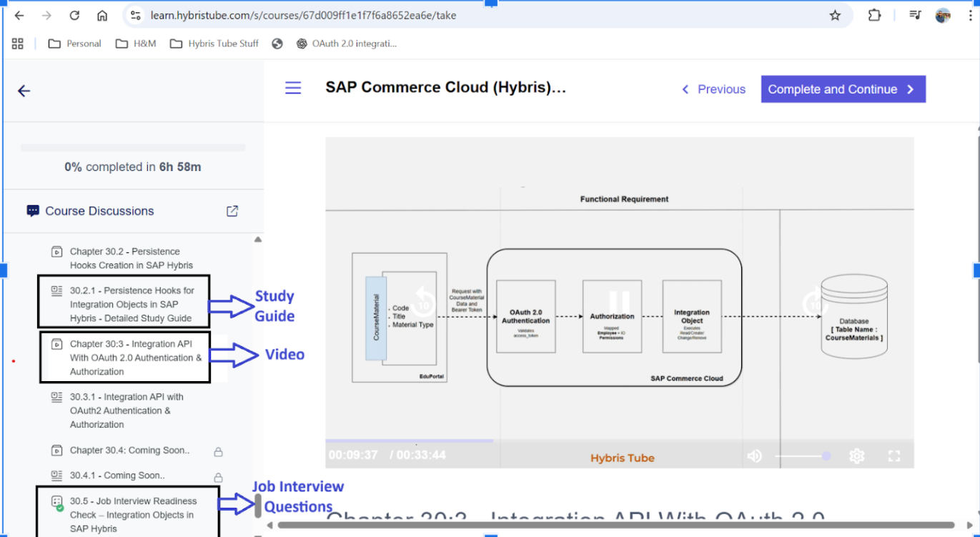980x537 pixels.
Task: Mute the video with speaker icon
Action: pyautogui.click(x=754, y=455)
